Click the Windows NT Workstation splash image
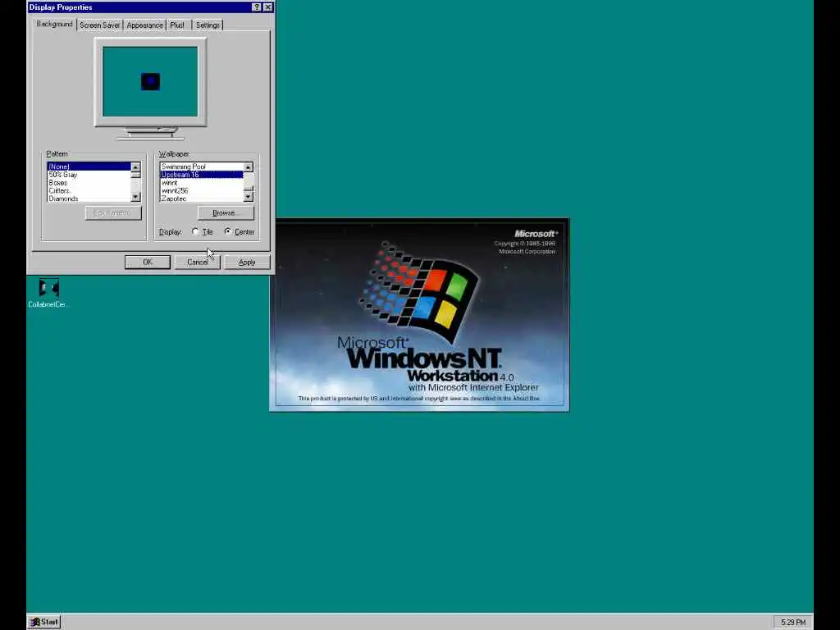 tap(419, 314)
